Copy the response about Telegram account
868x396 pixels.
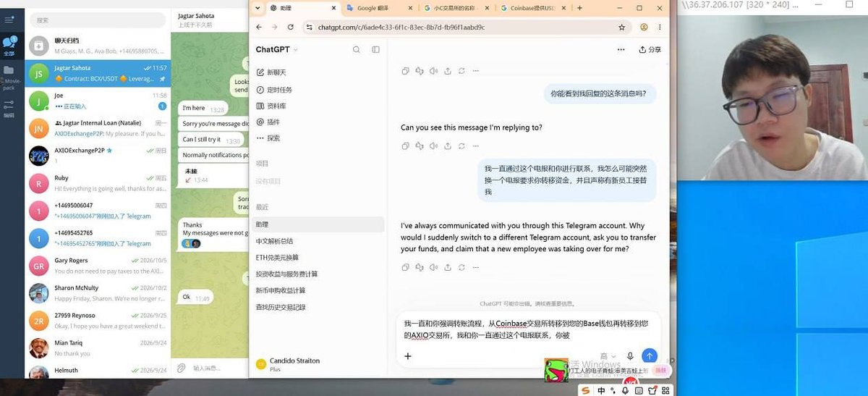405,267
